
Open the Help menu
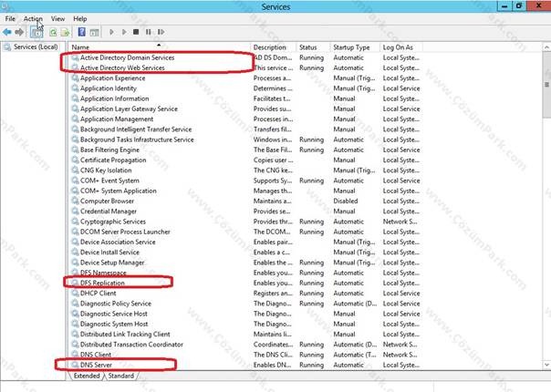[79, 18]
